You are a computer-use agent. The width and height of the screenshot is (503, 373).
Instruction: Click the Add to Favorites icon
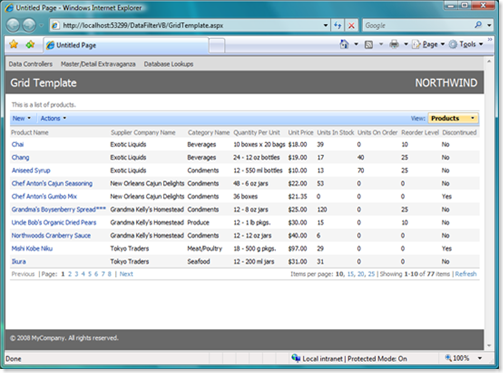(x=30, y=44)
